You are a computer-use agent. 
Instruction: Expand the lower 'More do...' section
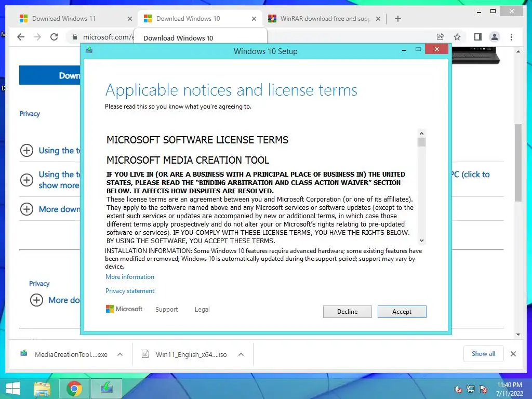(37, 300)
